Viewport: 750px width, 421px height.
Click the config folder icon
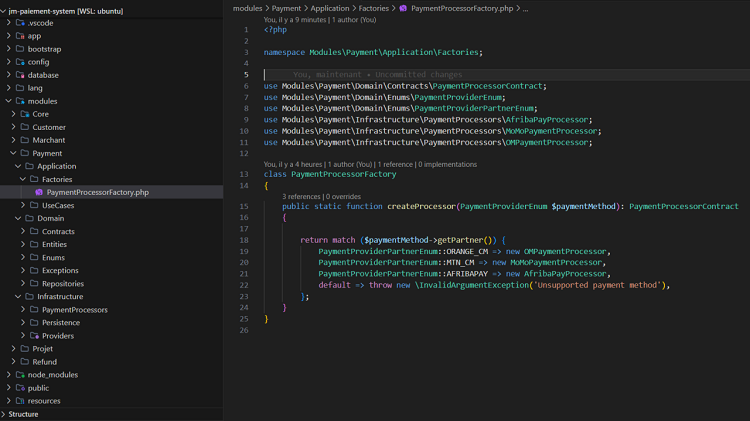point(20,62)
